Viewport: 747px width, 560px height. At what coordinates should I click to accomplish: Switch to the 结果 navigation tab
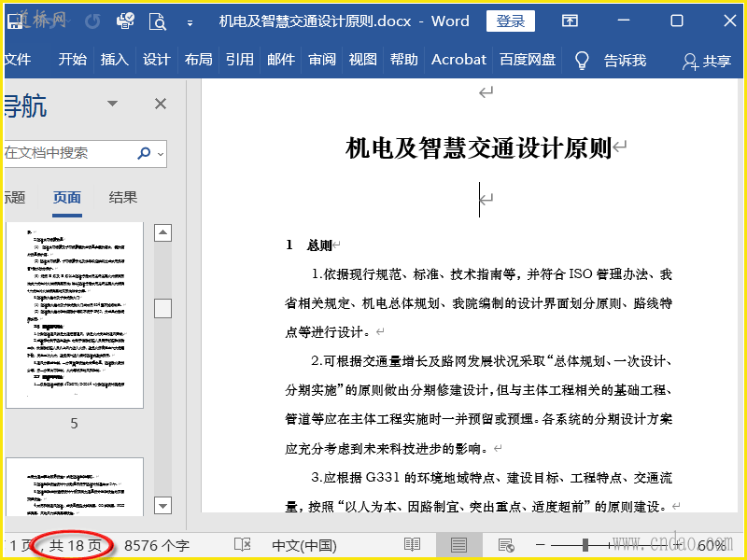click(x=123, y=197)
